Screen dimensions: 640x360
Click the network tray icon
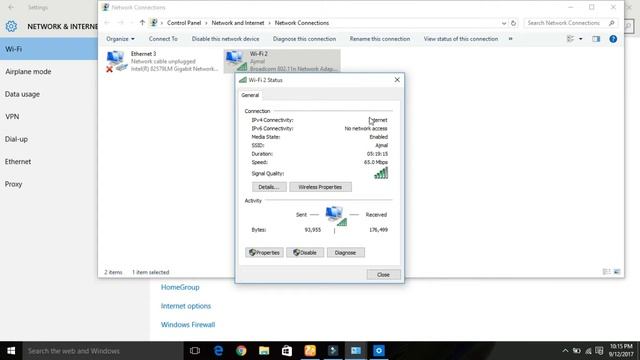[588, 351]
